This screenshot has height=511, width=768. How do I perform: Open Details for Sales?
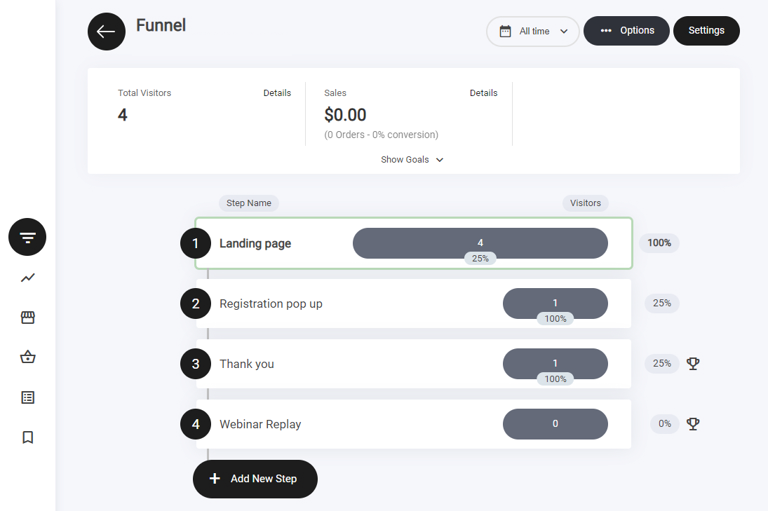tap(483, 93)
